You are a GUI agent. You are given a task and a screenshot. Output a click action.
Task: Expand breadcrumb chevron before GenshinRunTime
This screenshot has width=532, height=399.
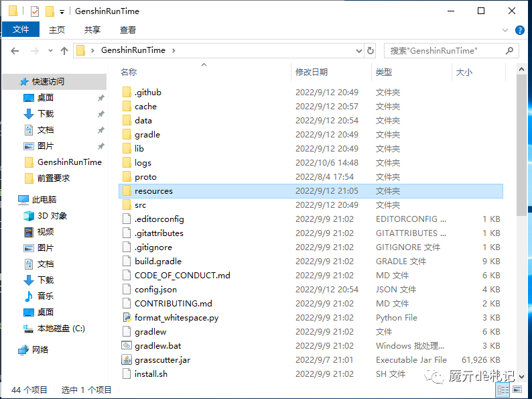92,50
